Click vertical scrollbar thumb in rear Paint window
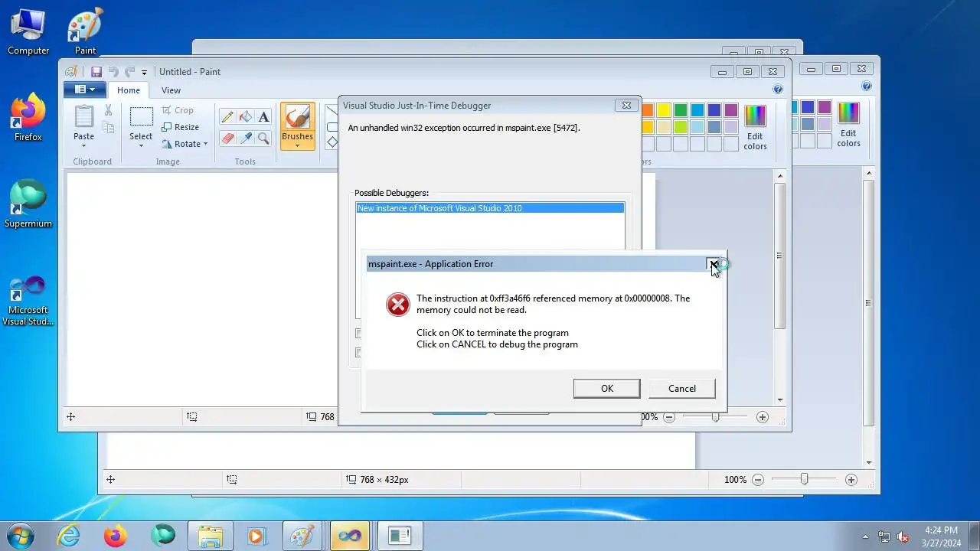The height and width of the screenshot is (551, 980). click(868, 303)
